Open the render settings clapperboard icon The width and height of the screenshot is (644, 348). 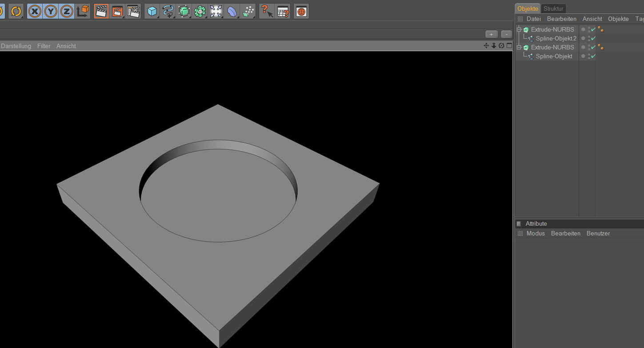[133, 12]
